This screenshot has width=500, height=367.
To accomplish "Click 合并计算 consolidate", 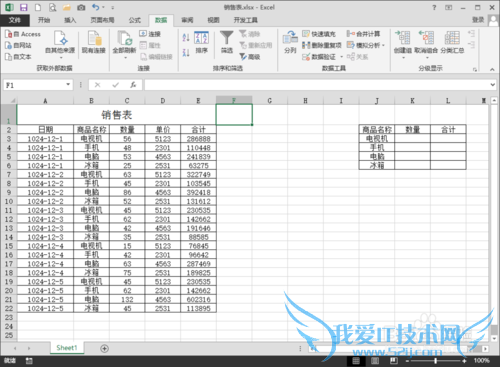I will (363, 34).
